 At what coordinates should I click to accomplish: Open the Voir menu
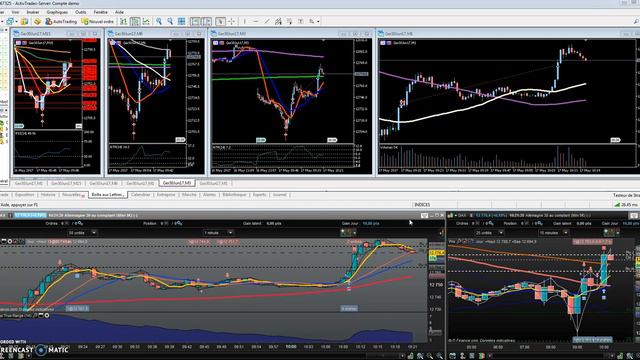point(16,12)
